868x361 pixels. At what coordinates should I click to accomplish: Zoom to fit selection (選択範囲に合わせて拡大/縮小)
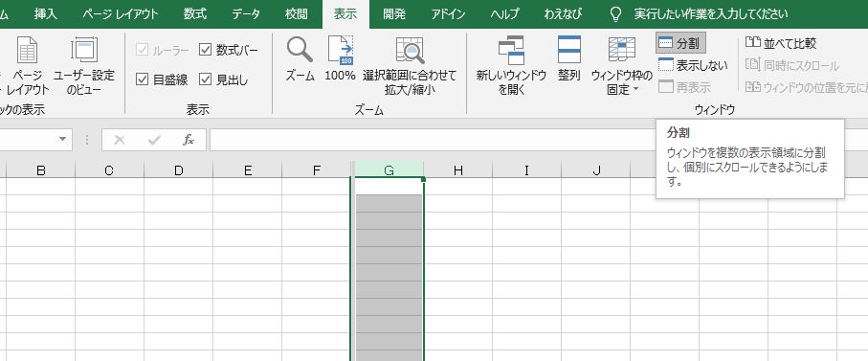[410, 65]
